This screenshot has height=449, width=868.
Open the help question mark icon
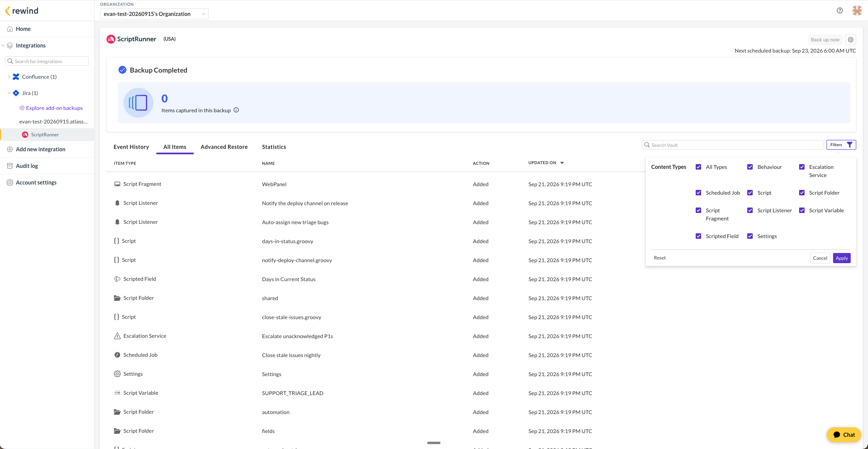click(x=840, y=11)
